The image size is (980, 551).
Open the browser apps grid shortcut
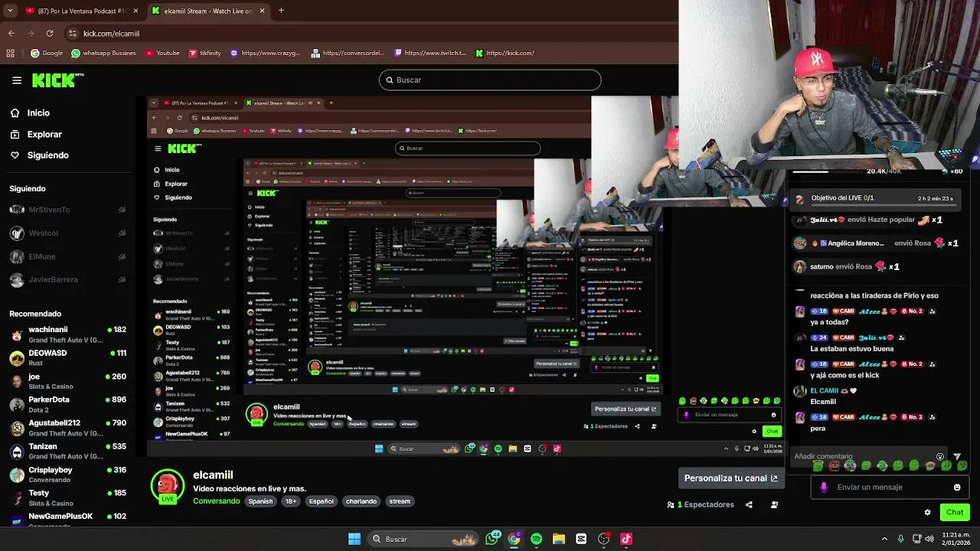(10, 53)
